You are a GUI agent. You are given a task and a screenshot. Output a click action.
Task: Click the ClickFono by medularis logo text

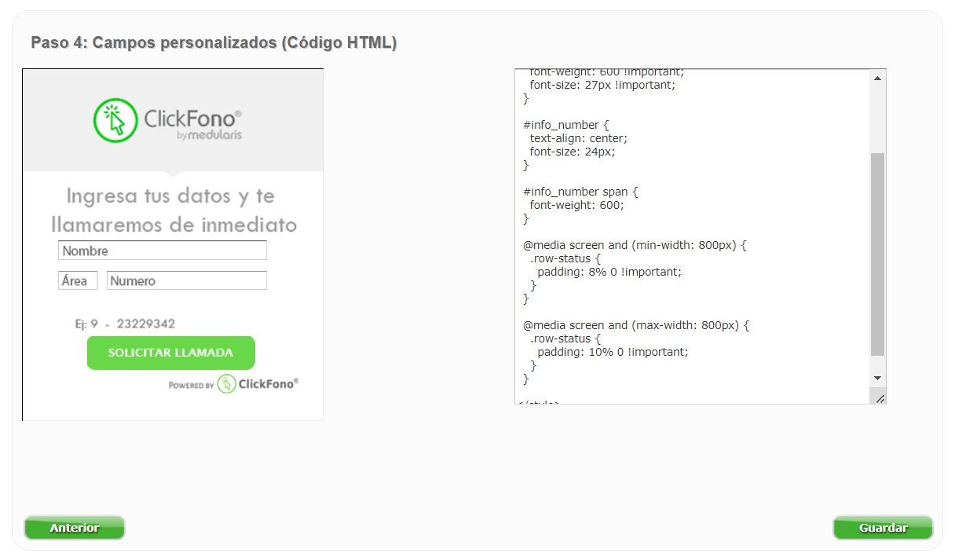coord(193,124)
